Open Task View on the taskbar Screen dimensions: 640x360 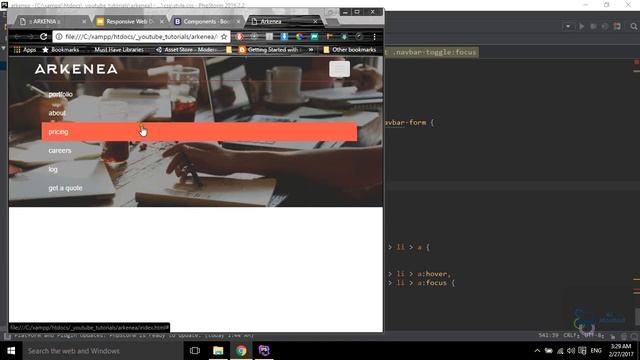point(195,351)
